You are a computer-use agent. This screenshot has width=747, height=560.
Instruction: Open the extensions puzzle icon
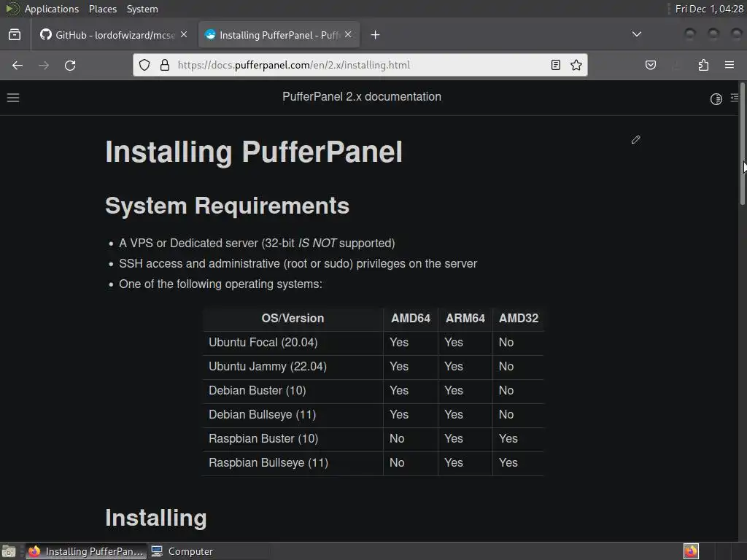click(x=704, y=65)
